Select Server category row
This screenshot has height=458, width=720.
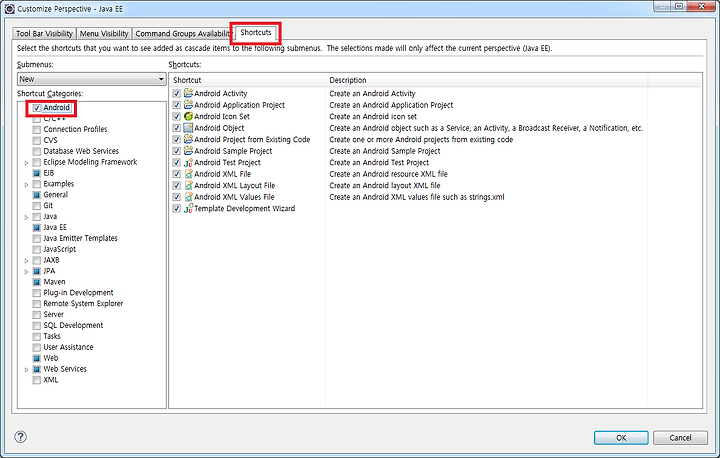pos(53,315)
